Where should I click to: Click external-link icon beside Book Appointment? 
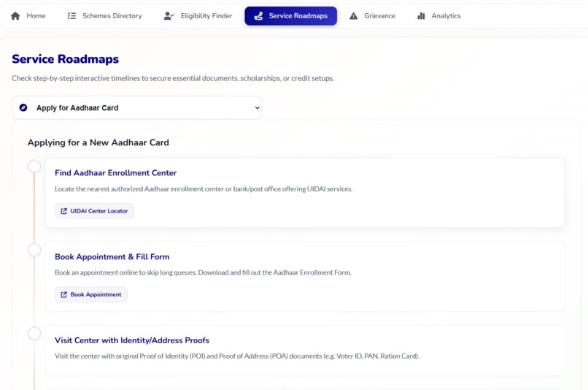coord(63,294)
